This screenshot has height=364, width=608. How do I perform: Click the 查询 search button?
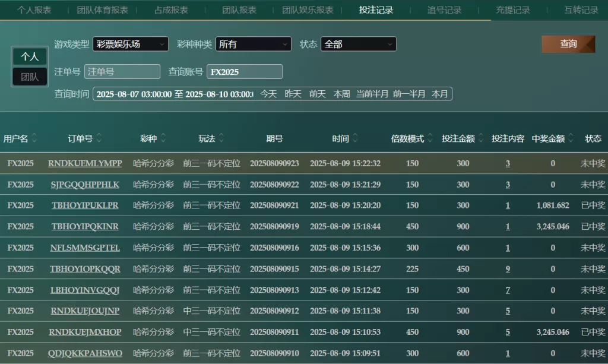[x=568, y=44]
